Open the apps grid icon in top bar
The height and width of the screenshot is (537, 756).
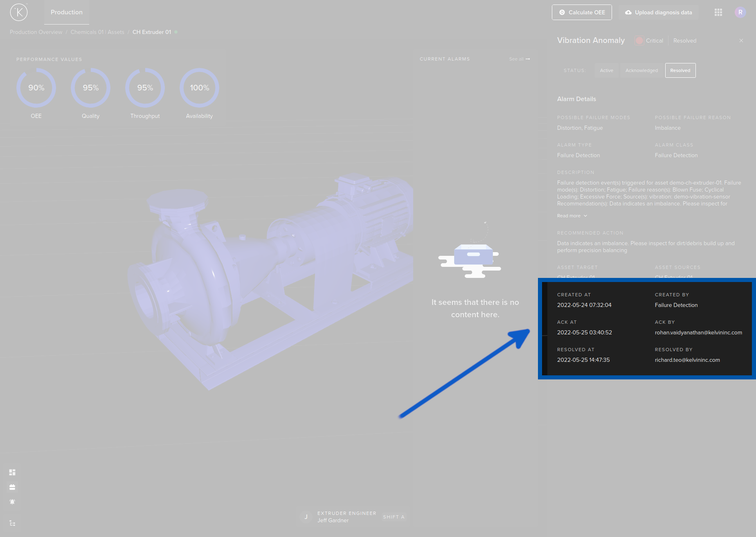click(718, 12)
